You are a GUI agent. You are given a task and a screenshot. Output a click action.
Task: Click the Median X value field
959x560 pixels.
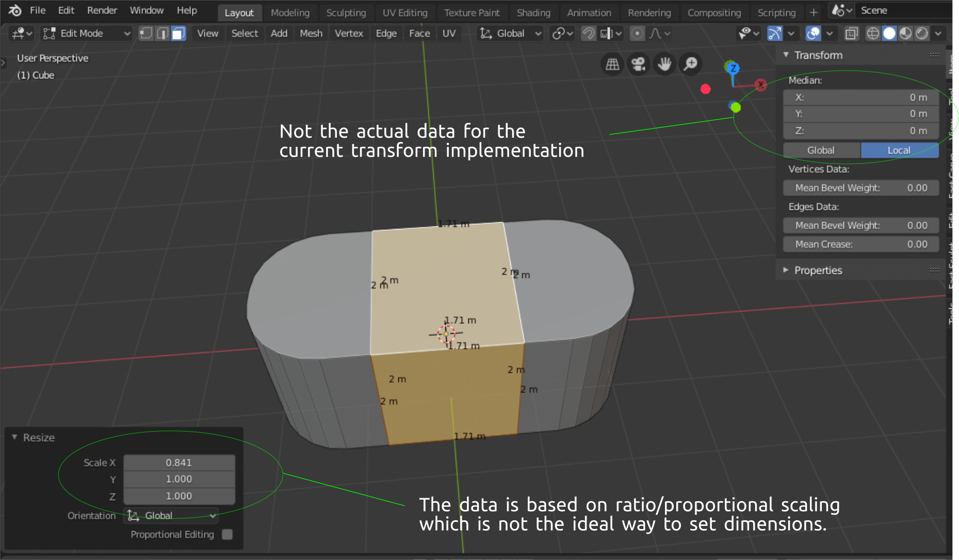[861, 97]
